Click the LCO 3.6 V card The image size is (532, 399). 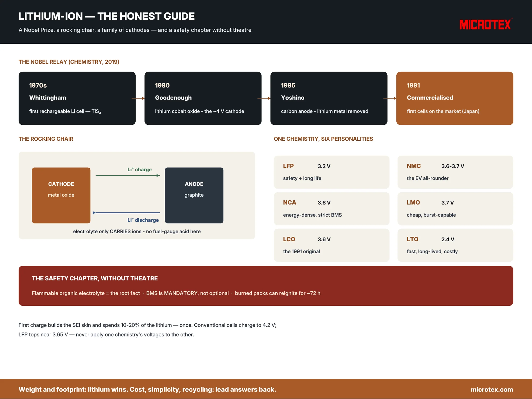click(332, 245)
